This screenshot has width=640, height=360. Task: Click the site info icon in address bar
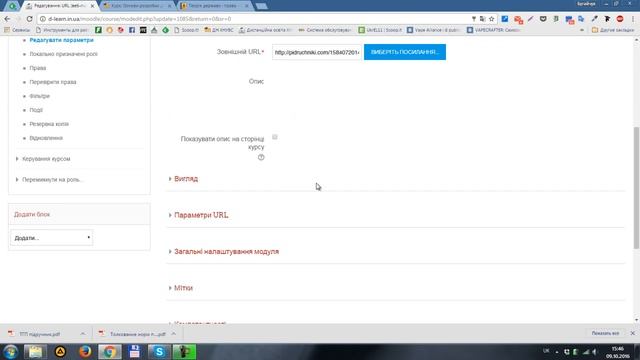click(x=42, y=19)
